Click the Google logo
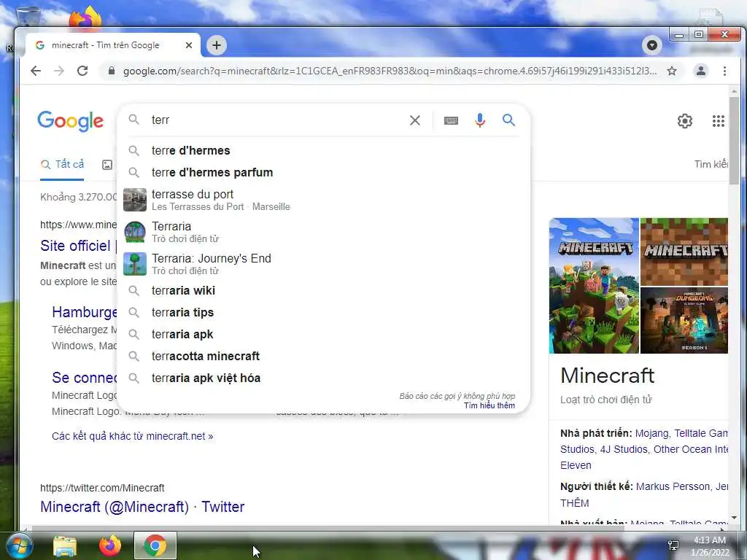 click(x=71, y=121)
